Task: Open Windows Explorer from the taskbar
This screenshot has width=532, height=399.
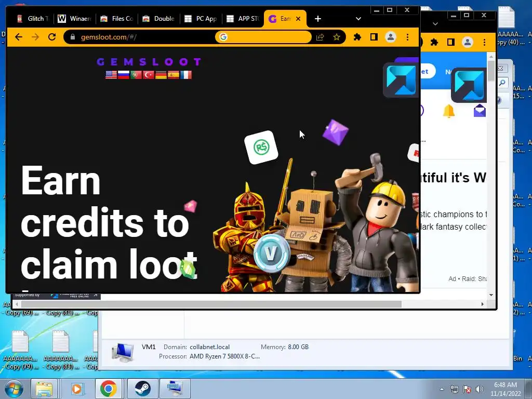Action: coord(44,389)
